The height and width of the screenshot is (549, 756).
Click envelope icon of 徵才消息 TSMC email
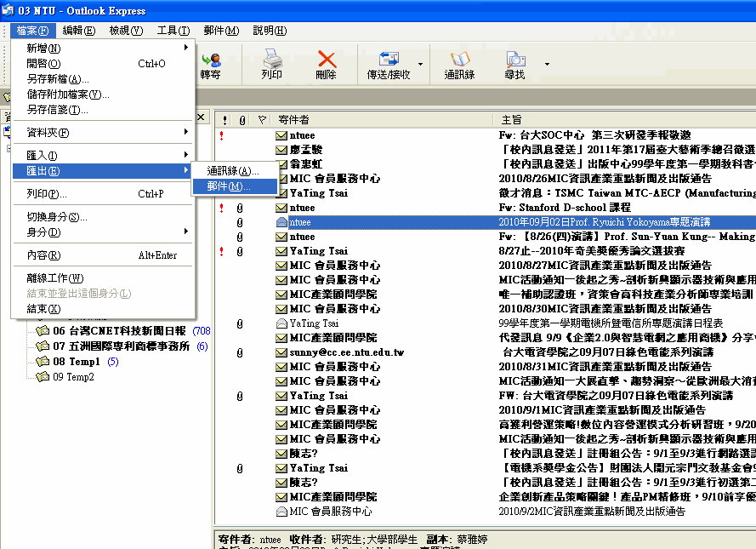[281, 193]
